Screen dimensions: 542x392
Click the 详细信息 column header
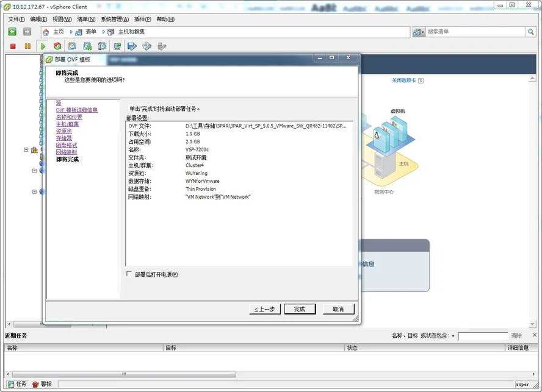[x=521, y=347]
